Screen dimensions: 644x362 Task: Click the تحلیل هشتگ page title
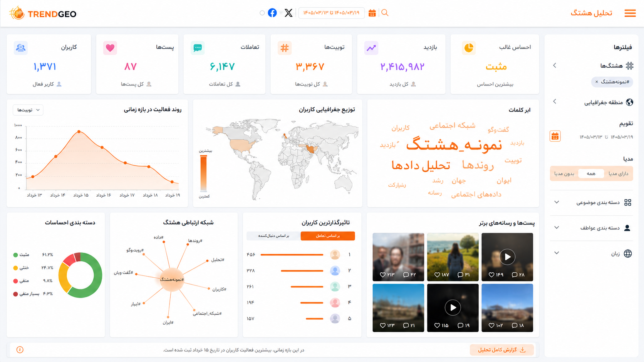click(x=591, y=13)
